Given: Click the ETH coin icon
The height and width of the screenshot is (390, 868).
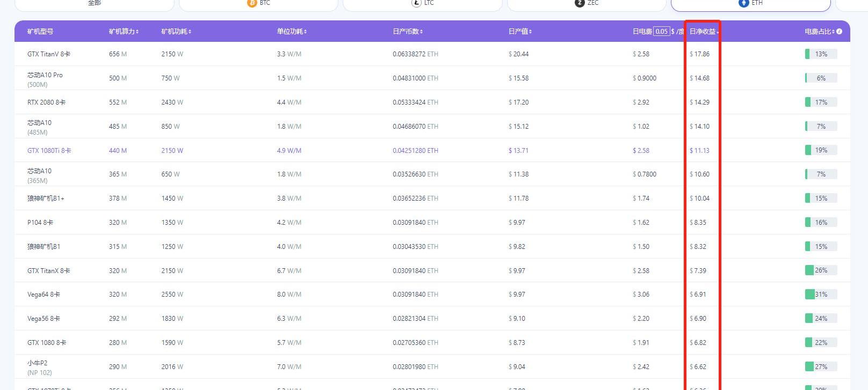Looking at the screenshot, I should [x=744, y=3].
